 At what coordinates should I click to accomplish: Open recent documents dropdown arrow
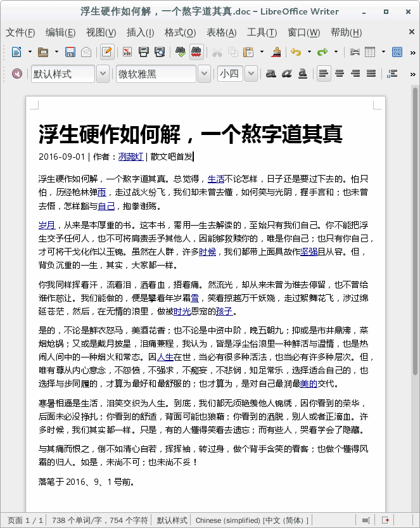pyautogui.click(x=56, y=52)
